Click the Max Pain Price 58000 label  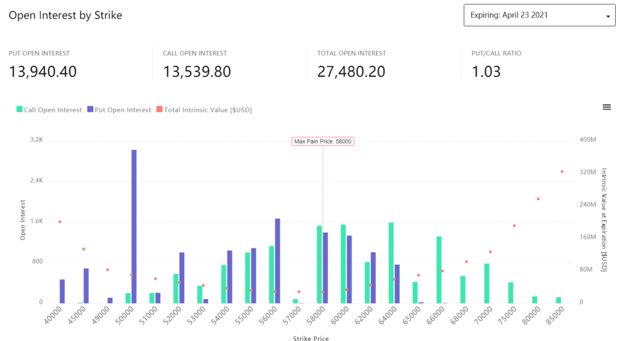coord(323,142)
